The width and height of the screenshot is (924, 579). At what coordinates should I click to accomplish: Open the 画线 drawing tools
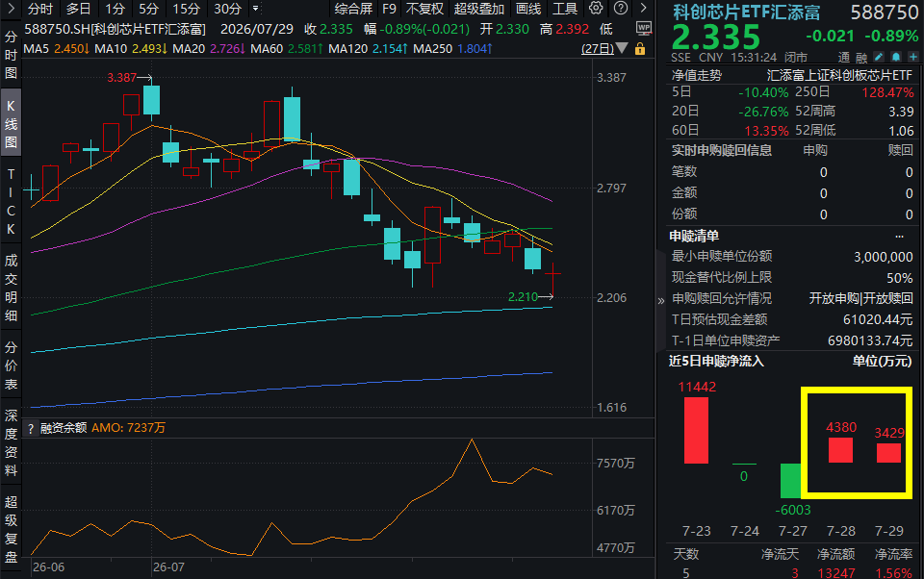[x=528, y=9]
